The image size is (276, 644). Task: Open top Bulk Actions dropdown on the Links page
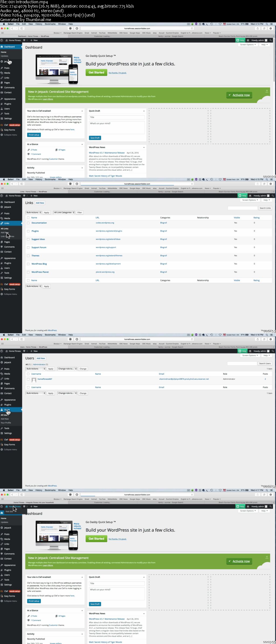34,212
